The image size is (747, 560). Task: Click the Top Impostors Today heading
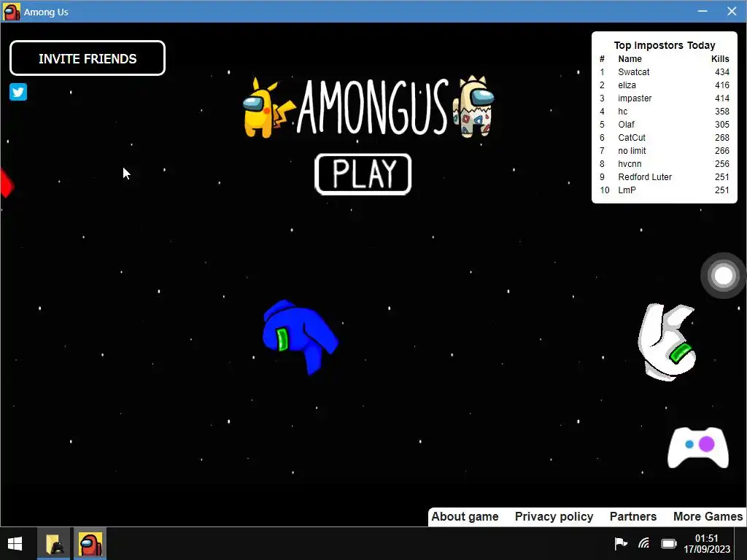tap(665, 45)
